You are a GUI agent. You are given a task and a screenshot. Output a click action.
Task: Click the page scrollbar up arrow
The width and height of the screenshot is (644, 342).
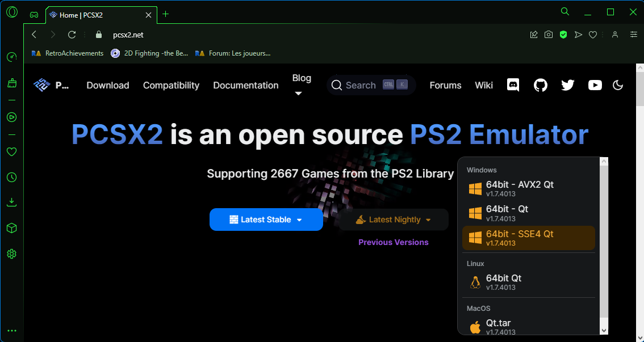[640, 67]
